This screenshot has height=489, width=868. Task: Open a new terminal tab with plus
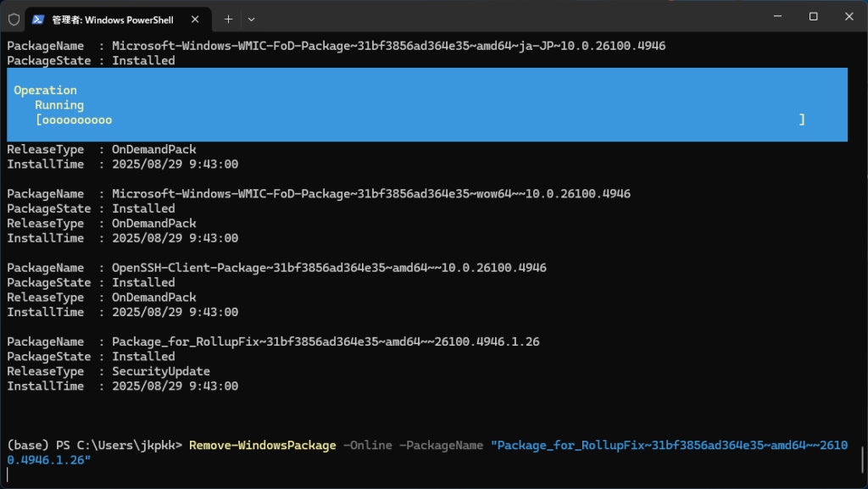pos(228,19)
